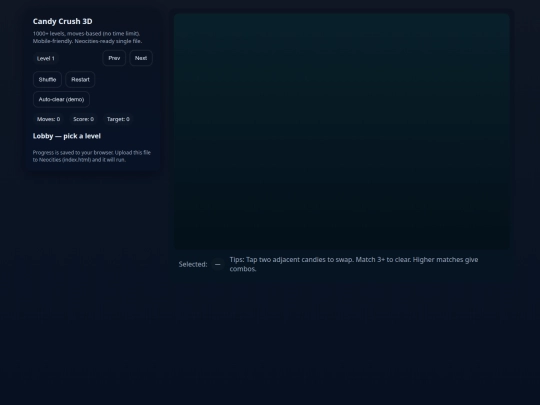Click the '1000+ levels, moves-based' description
540x405 pixels.
pyautogui.click(x=87, y=37)
